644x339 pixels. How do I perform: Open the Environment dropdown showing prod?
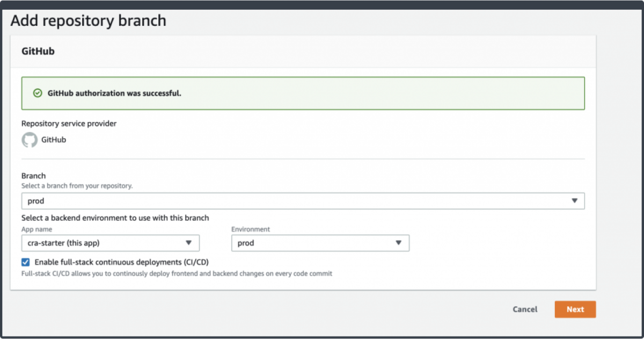click(320, 243)
